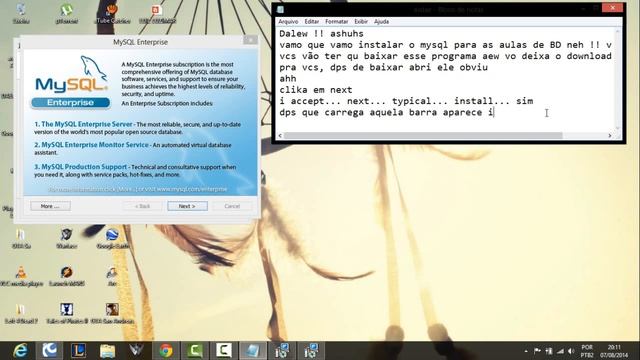Screen dimensions: 640x360
Task: Switch to Notepad via its taskbar icon
Action: click(x=253, y=351)
